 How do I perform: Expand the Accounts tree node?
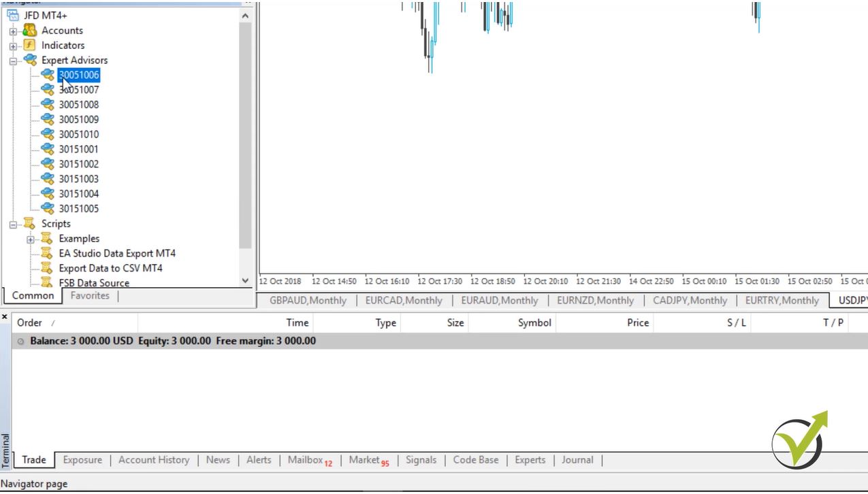tap(12, 30)
